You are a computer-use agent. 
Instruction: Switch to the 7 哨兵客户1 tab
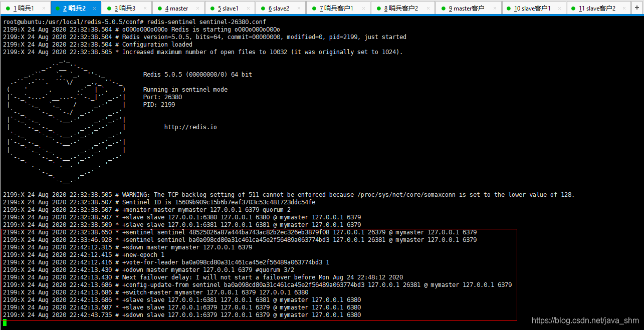(x=337, y=8)
